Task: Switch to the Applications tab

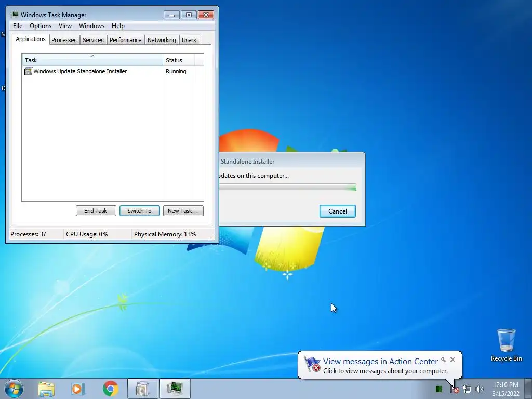Action: (x=31, y=39)
